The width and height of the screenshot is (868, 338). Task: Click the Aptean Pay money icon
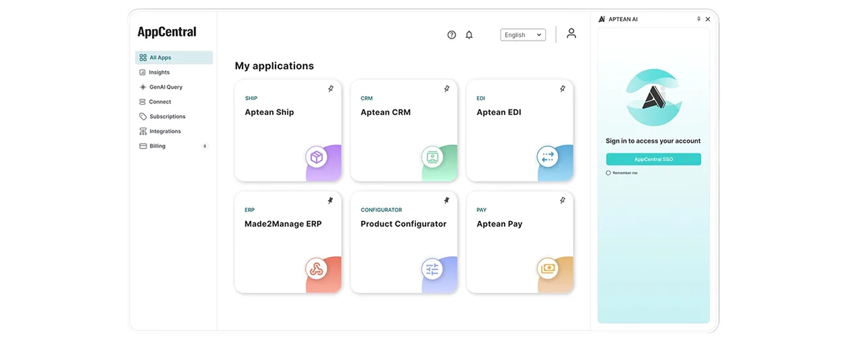(548, 269)
